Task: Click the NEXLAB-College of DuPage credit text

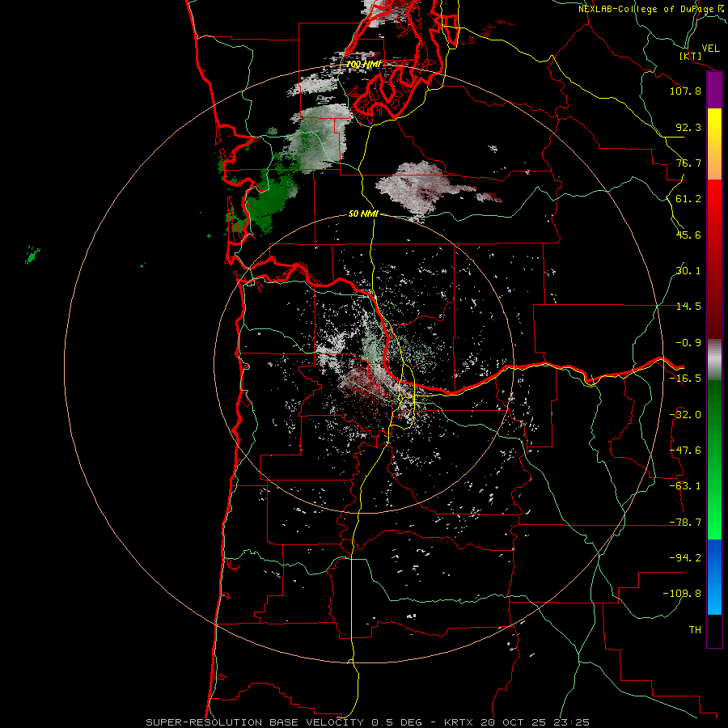Action: (x=653, y=9)
